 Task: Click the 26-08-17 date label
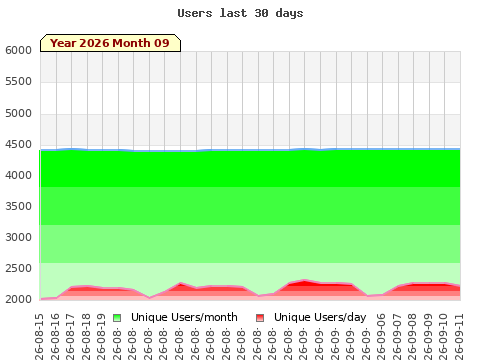[70, 336]
